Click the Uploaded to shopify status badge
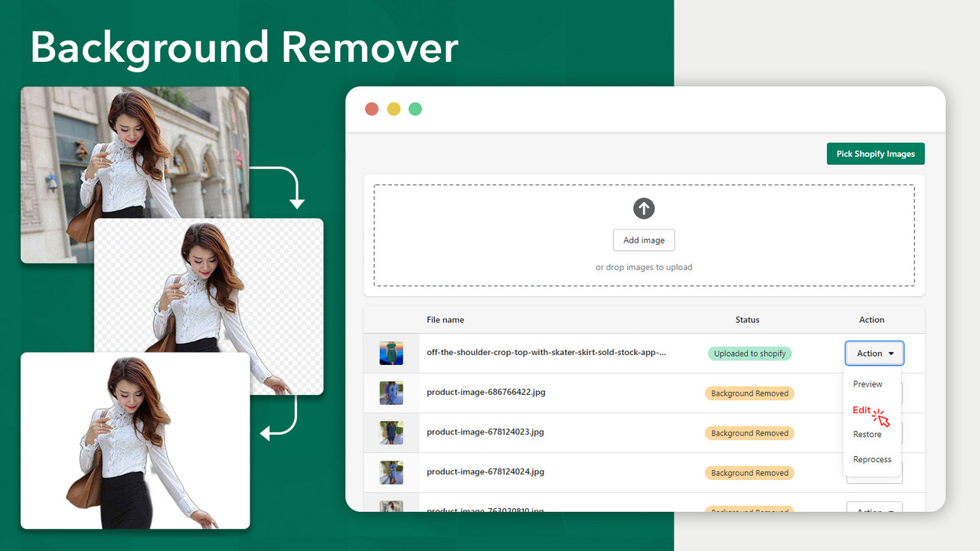 pos(749,353)
